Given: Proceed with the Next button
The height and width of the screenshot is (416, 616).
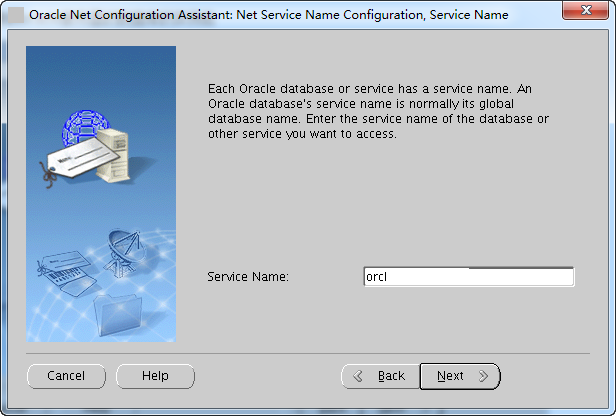Looking at the screenshot, I should [460, 376].
